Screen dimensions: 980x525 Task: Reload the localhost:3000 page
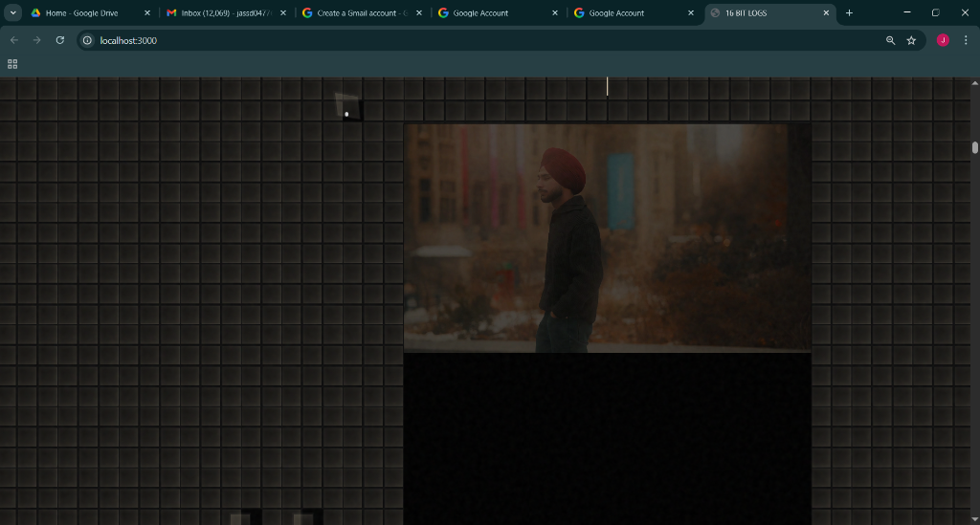[60, 40]
